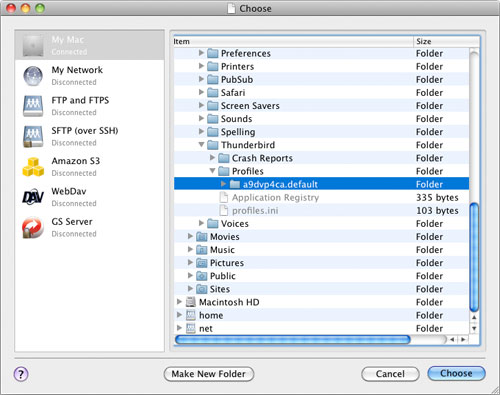The width and height of the screenshot is (500, 395).
Task: Expand the a9dvp4ca.default folder triangle
Action: coord(223,184)
